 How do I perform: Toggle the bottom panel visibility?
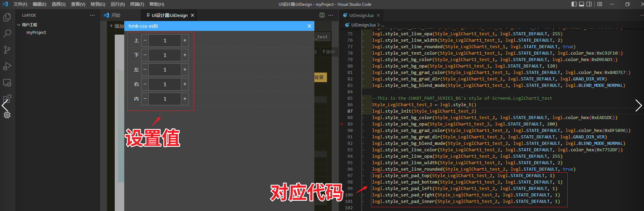click(582, 4)
